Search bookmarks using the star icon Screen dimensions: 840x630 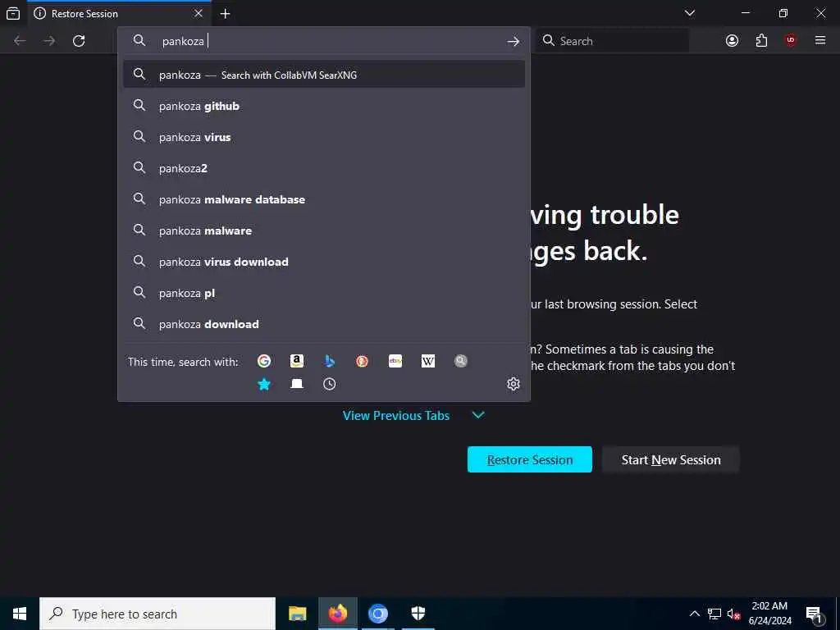pos(263,384)
